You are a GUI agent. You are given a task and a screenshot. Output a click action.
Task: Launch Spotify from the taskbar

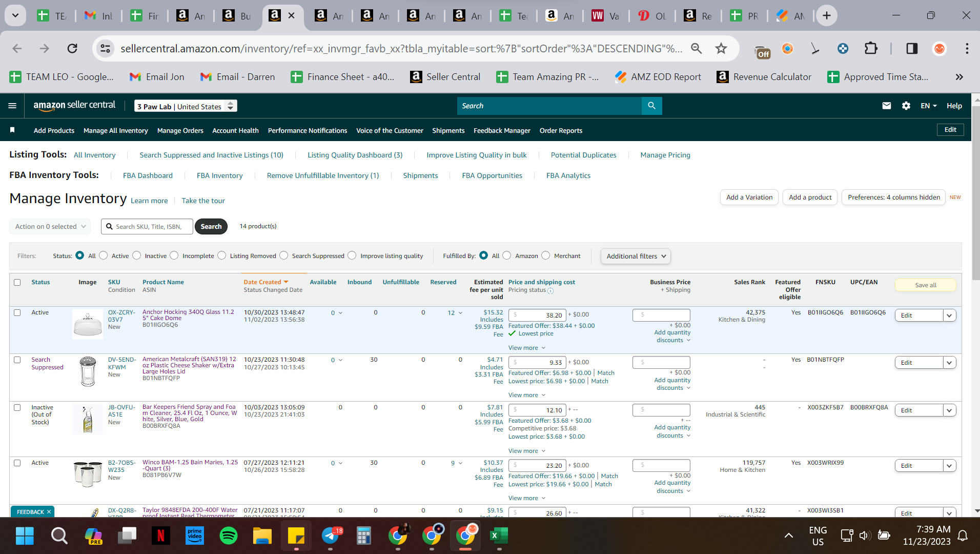tap(228, 536)
